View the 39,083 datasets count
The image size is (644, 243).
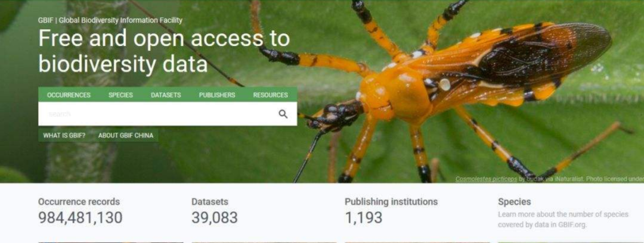215,217
